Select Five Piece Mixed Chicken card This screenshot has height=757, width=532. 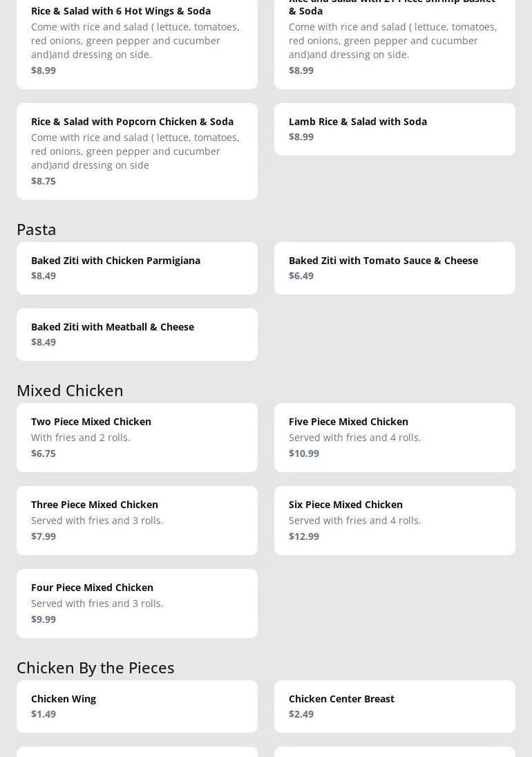click(395, 437)
